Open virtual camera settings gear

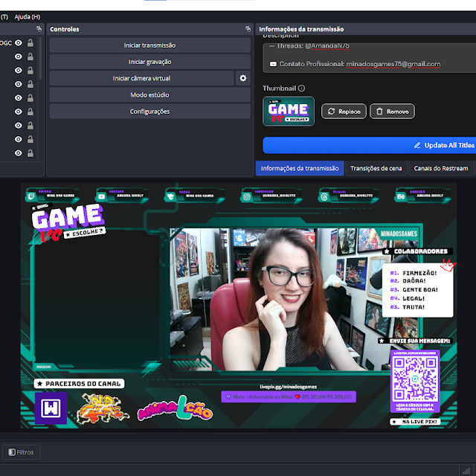243,78
